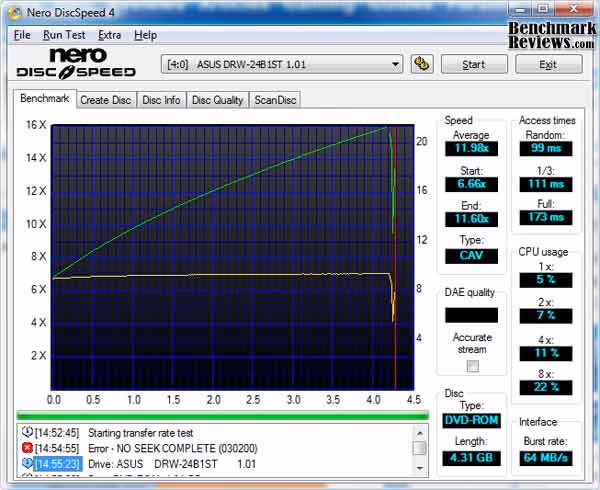Screen dimensions: 600x490
Task: Click the log scrollbar down arrow
Action: point(420,468)
